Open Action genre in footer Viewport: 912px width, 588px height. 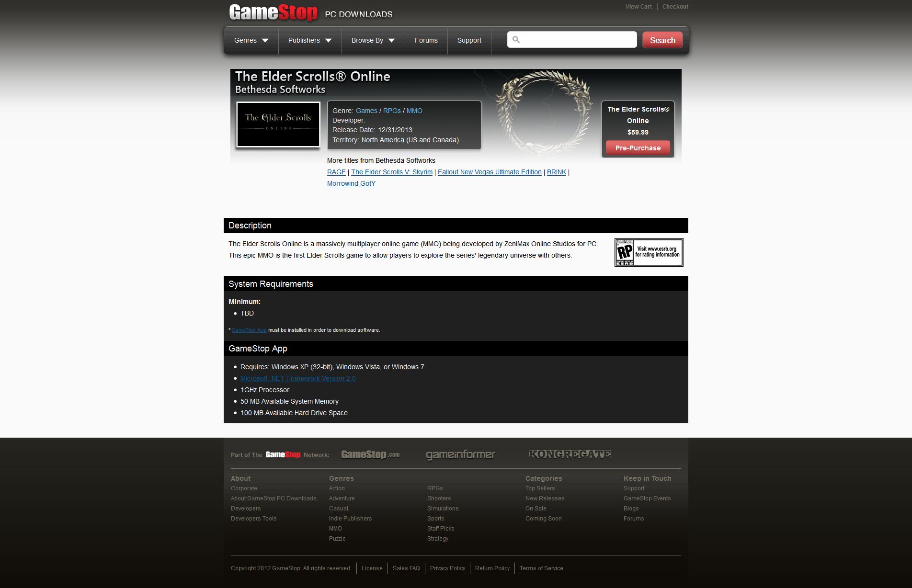[x=337, y=488]
